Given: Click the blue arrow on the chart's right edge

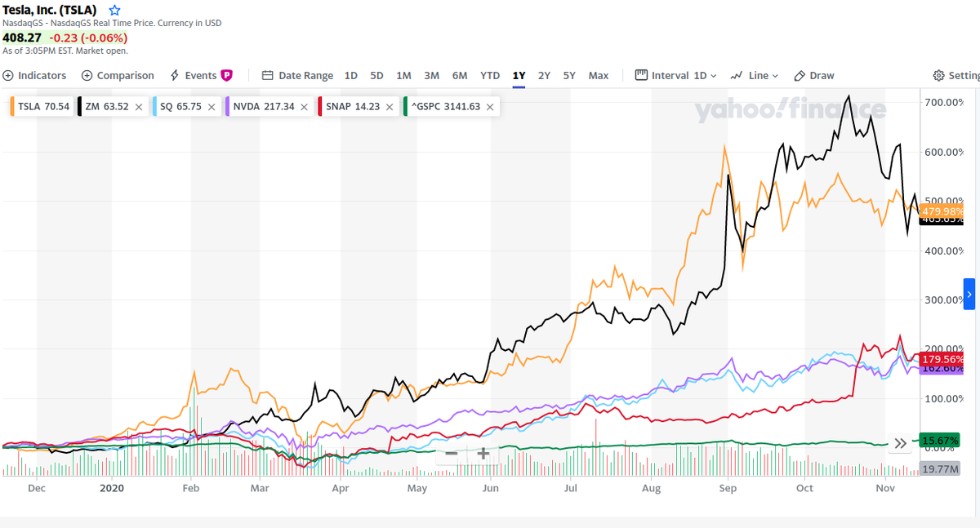Looking at the screenshot, I should (x=969, y=294).
